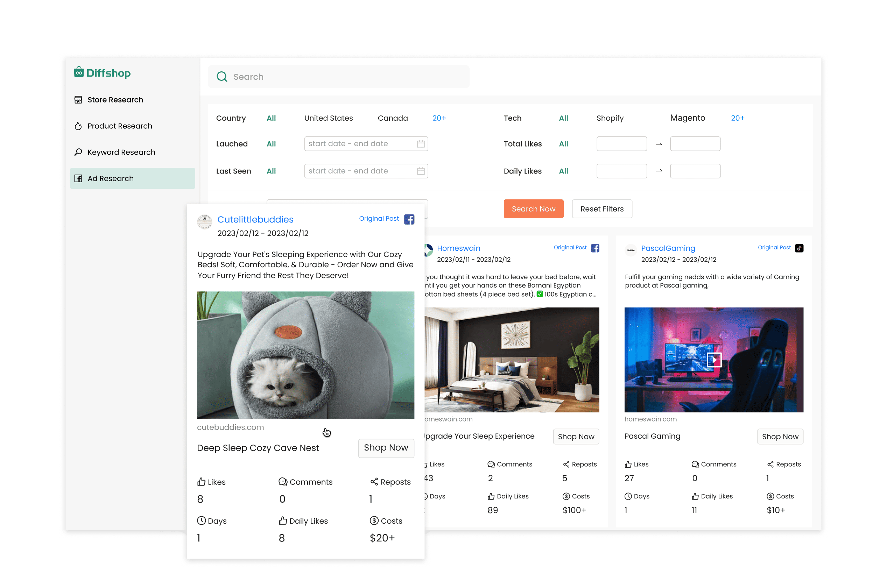The image size is (887, 588).
Task: Click the TikTok icon on the PascalGaming ad
Action: pyautogui.click(x=798, y=248)
